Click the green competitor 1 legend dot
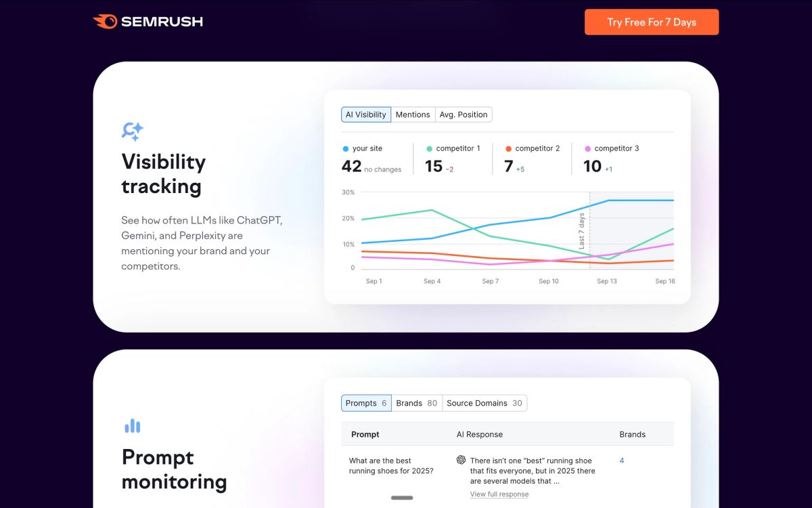 tap(429, 148)
